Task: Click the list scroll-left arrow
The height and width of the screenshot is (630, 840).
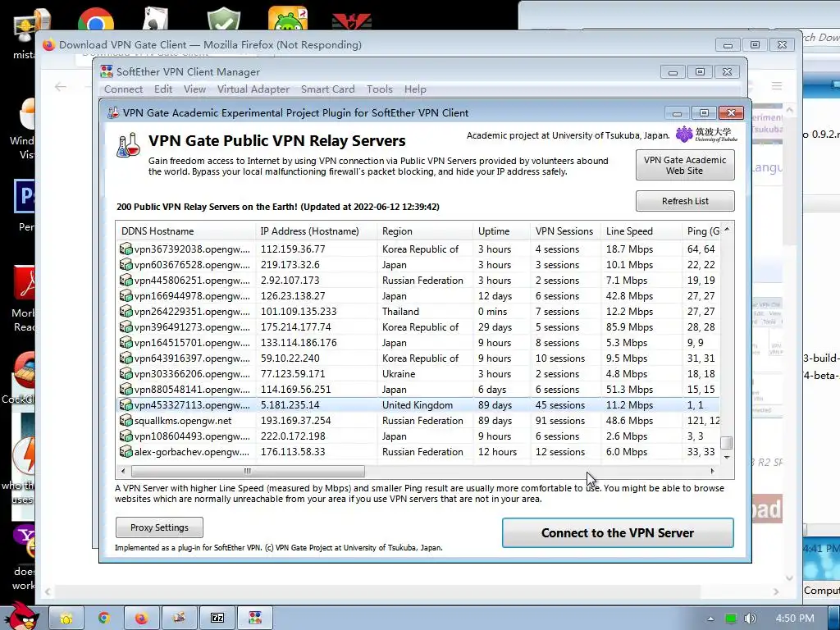Action: click(123, 472)
